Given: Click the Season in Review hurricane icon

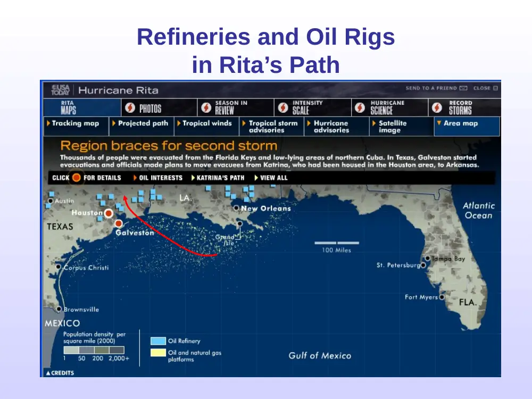Looking at the screenshot, I should (206, 108).
